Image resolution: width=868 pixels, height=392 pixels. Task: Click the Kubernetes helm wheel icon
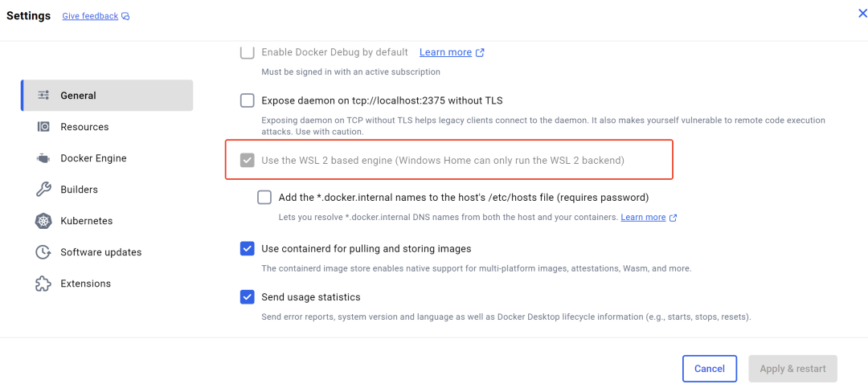[x=43, y=221]
